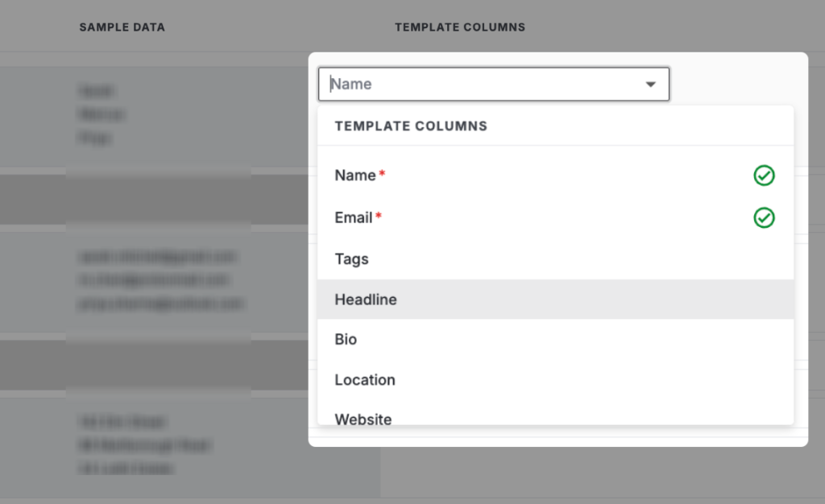Viewport: 825px width, 504px height.
Task: Select the Email option in the list
Action: [556, 217]
